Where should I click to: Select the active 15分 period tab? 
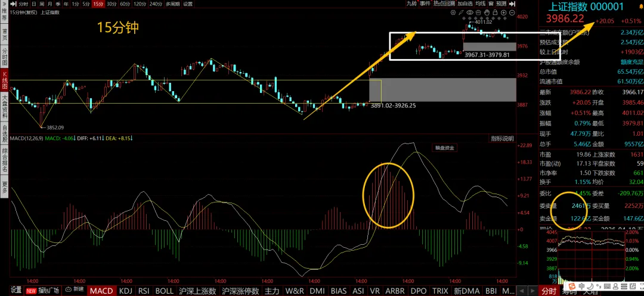pos(98,4)
